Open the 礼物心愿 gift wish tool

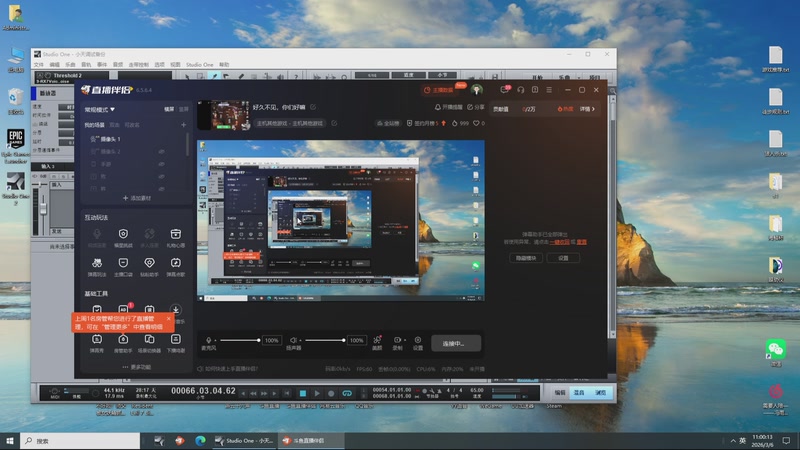click(x=176, y=237)
